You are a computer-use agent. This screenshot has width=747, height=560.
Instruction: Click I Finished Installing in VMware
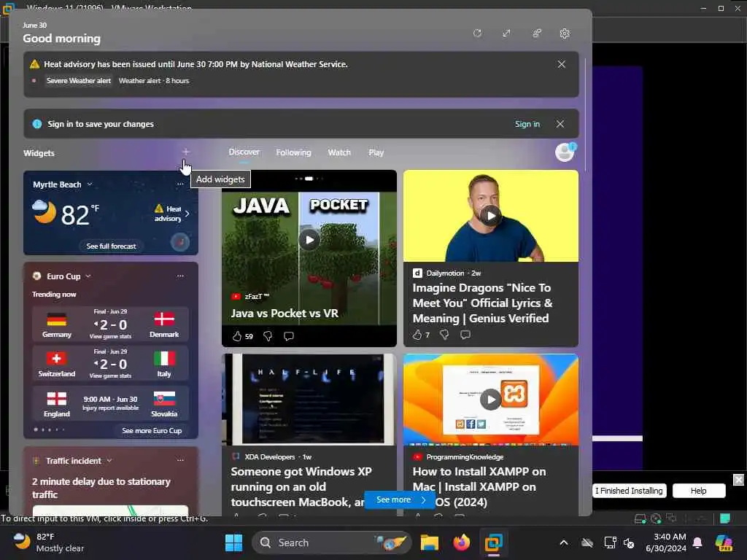point(629,491)
